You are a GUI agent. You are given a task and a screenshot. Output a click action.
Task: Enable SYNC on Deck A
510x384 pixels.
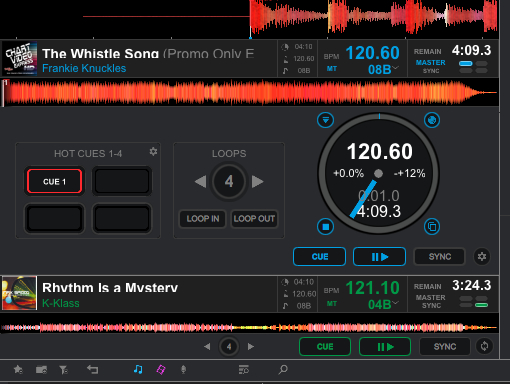pyautogui.click(x=439, y=257)
